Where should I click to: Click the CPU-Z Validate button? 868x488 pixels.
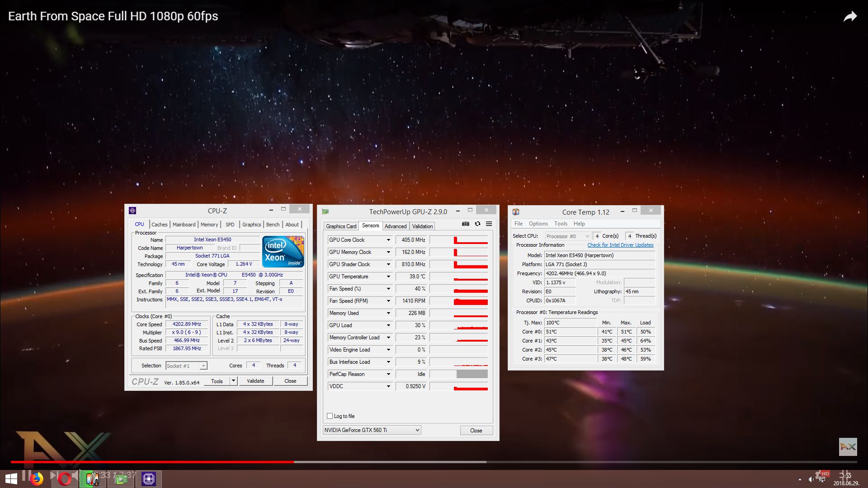click(x=255, y=381)
